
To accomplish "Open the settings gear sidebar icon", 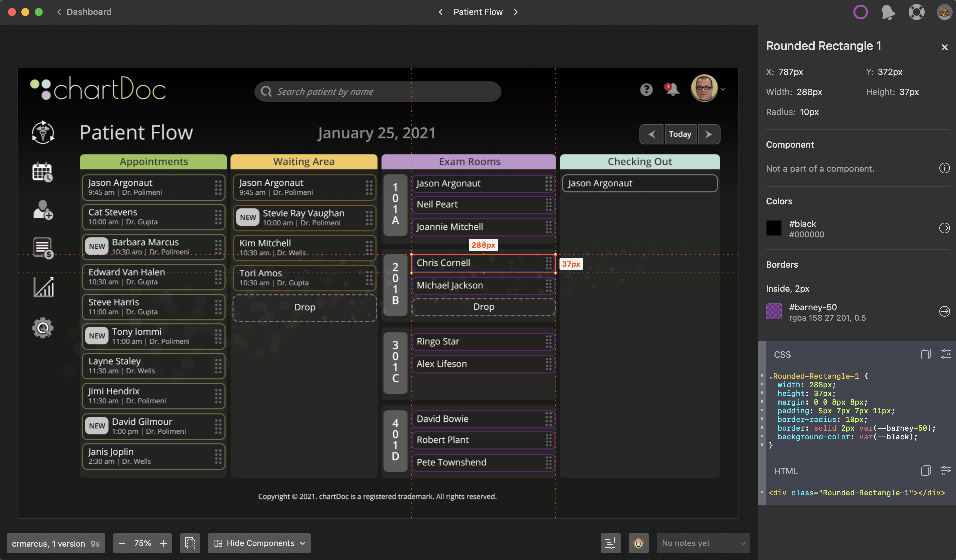I will coord(42,328).
